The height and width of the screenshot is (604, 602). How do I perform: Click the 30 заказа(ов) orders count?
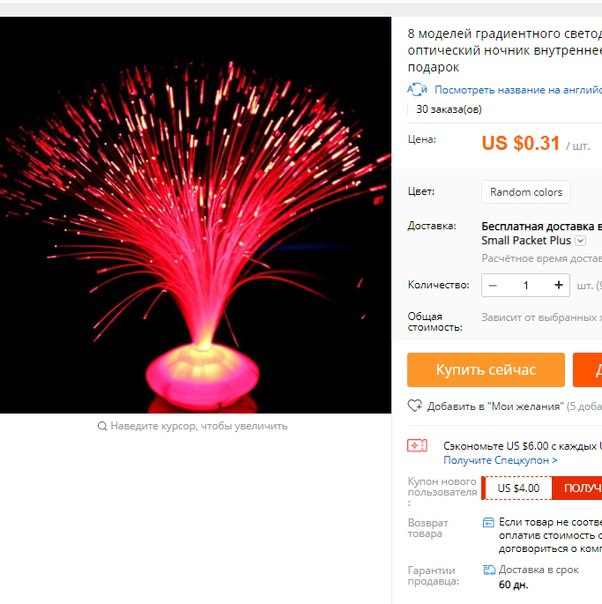pos(449,109)
